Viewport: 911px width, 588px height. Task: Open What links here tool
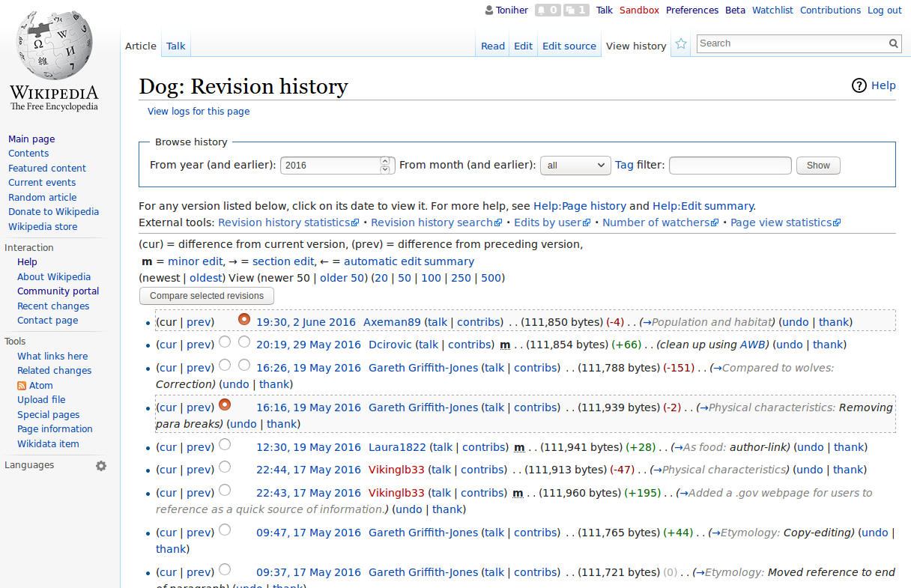point(52,357)
